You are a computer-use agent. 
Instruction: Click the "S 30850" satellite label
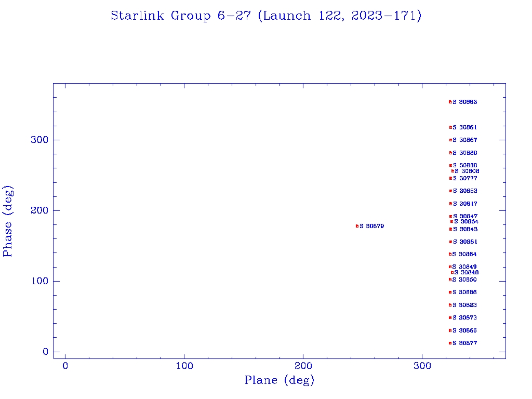coord(464,280)
